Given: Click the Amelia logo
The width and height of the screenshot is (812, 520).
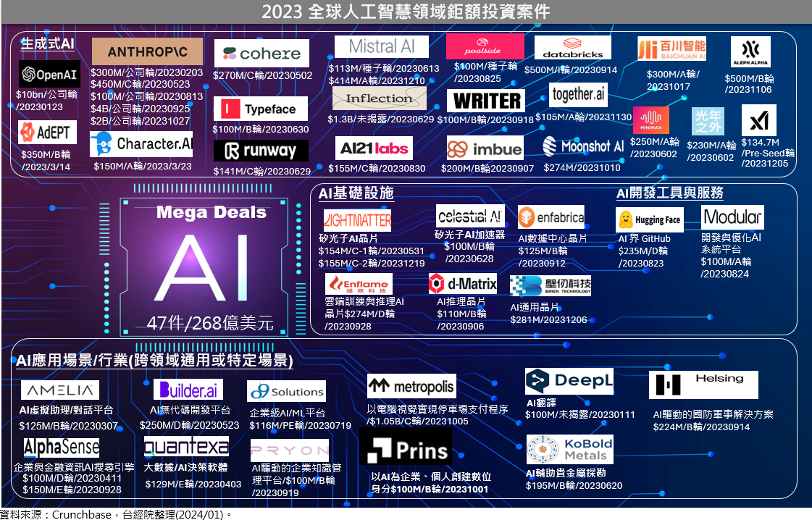Looking at the screenshot, I should (x=60, y=390).
